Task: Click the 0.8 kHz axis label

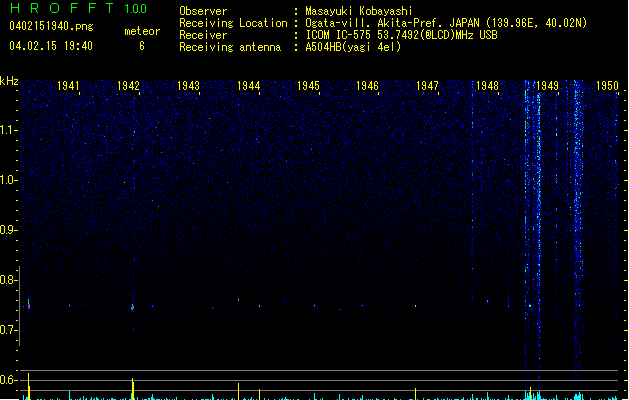Action: [x=8, y=280]
